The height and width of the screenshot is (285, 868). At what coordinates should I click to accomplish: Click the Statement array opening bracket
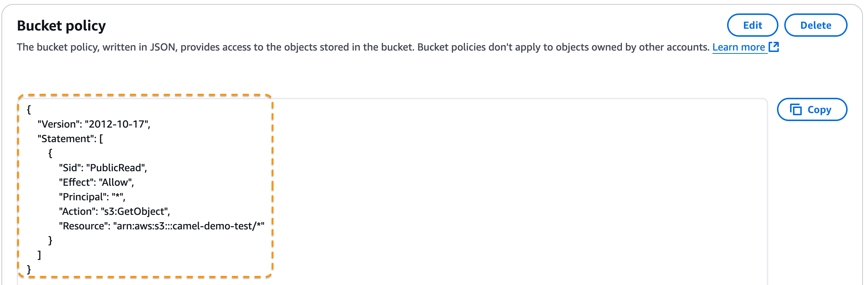tap(101, 139)
